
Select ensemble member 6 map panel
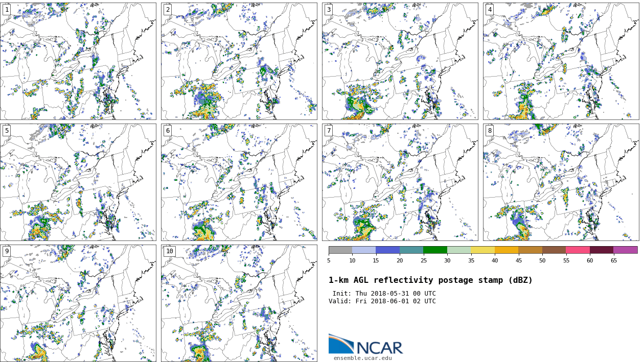pos(239,182)
